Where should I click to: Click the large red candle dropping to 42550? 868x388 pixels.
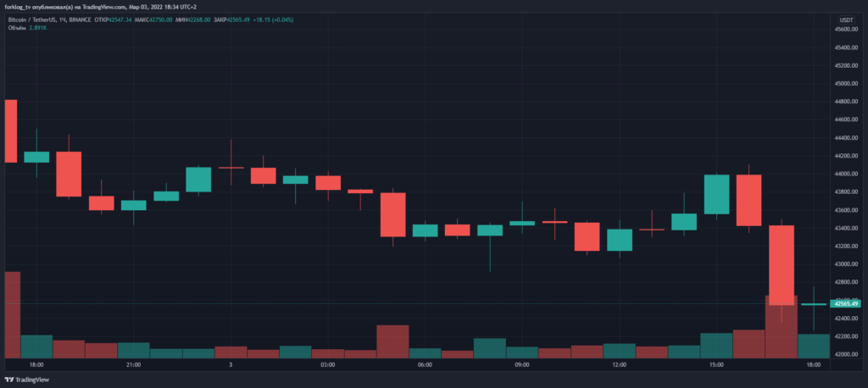[x=781, y=264]
